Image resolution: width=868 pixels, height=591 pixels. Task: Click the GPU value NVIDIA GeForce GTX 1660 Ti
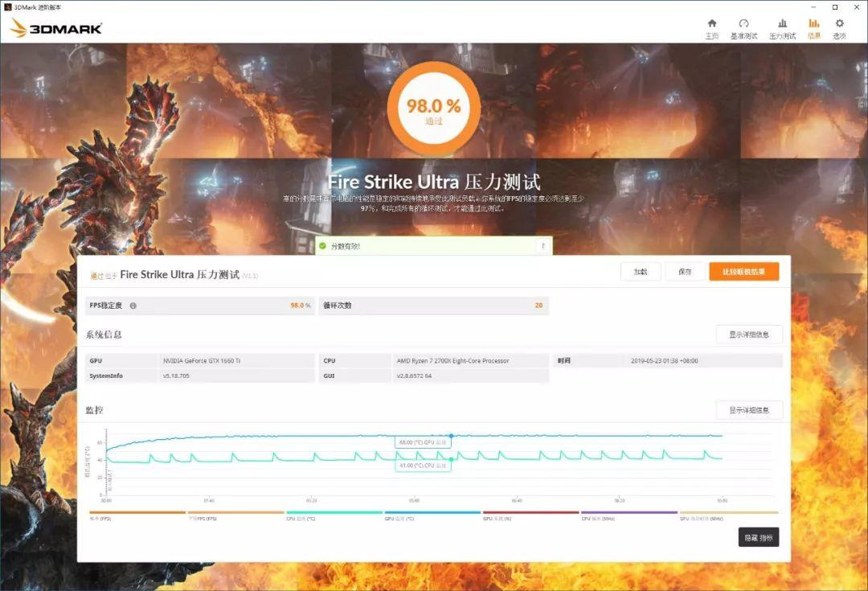pyautogui.click(x=202, y=361)
